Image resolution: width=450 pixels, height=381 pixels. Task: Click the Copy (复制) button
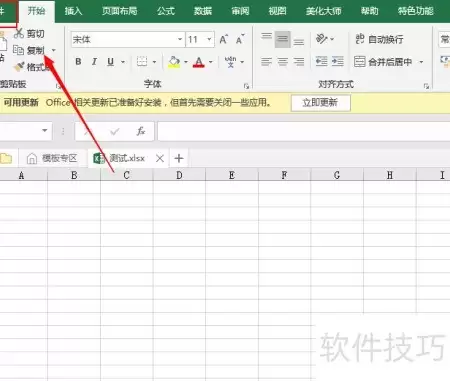[29, 50]
